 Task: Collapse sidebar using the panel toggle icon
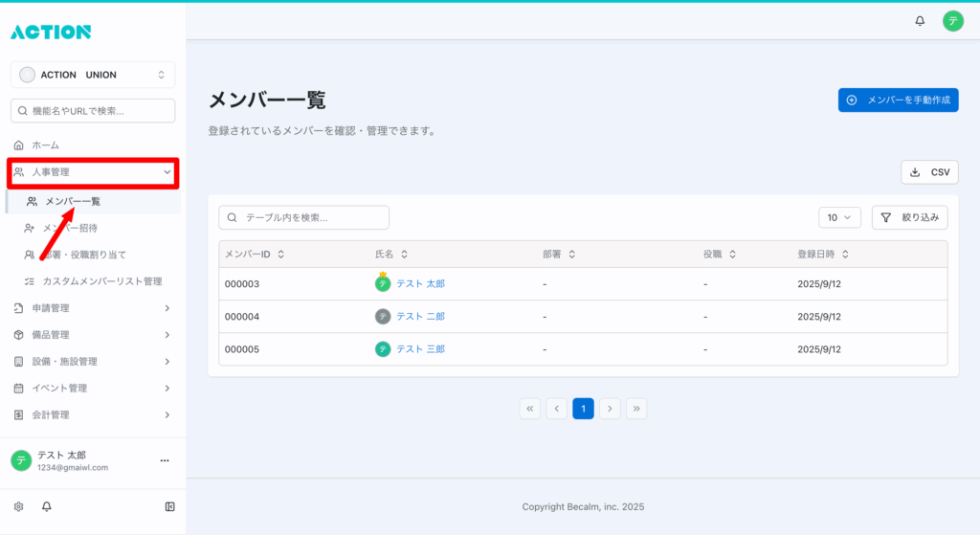click(169, 506)
